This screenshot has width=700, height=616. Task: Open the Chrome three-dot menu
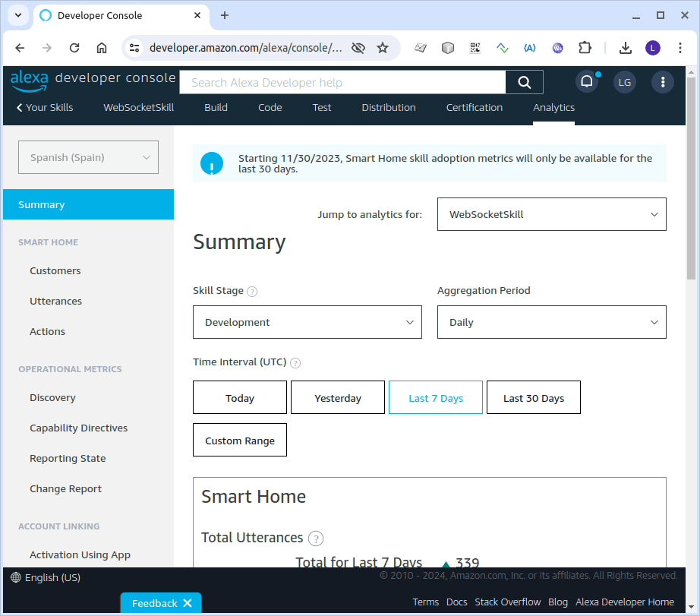[x=680, y=48]
